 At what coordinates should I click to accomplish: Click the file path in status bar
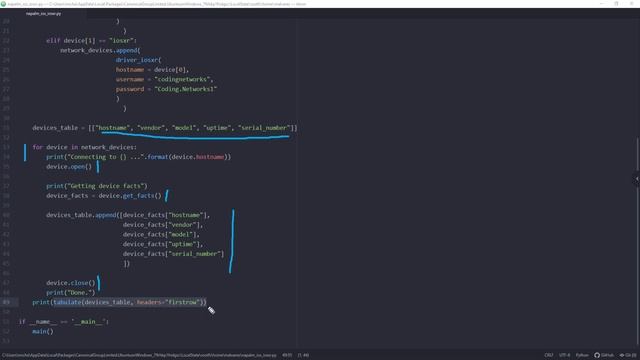[x=139, y=355]
